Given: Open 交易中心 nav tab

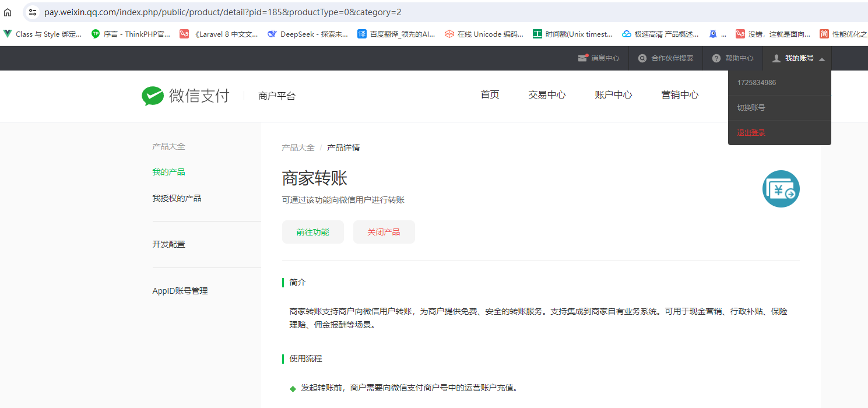Looking at the screenshot, I should pyautogui.click(x=547, y=95).
